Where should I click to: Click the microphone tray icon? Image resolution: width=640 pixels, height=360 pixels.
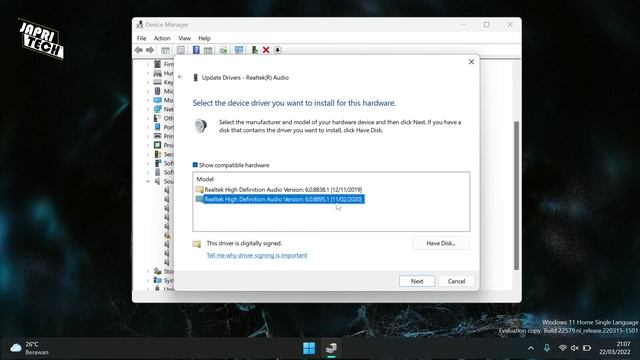[x=547, y=348]
